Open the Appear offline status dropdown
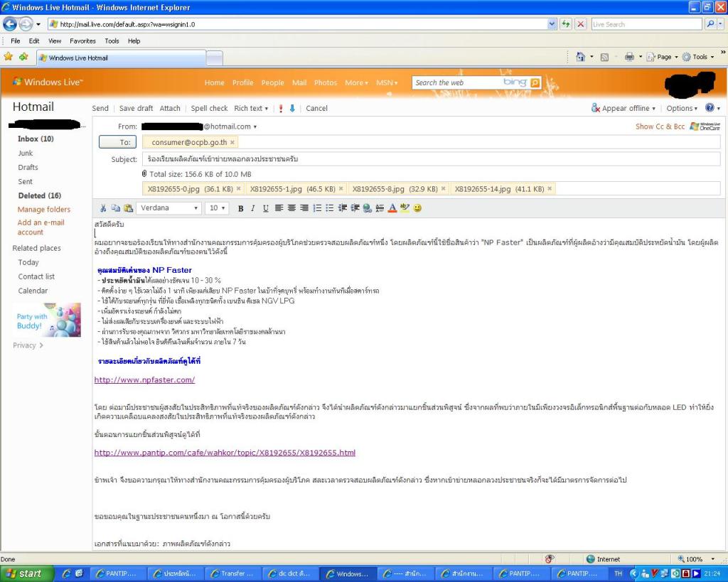The height and width of the screenshot is (582, 728). 623,108
